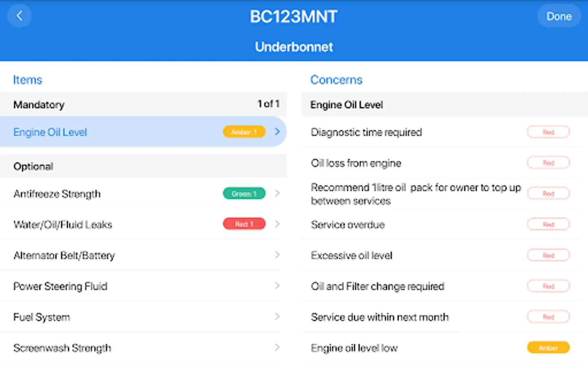This screenshot has width=588, height=368.
Task: Click the Red: 1 badge on Water/Oil/Fluid Leaks
Action: point(244,224)
